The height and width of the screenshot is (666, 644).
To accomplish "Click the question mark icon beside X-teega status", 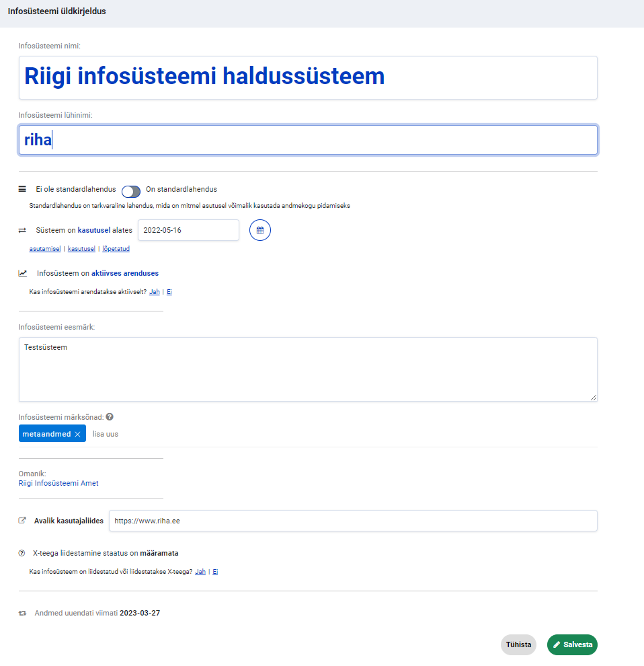I will 22,553.
